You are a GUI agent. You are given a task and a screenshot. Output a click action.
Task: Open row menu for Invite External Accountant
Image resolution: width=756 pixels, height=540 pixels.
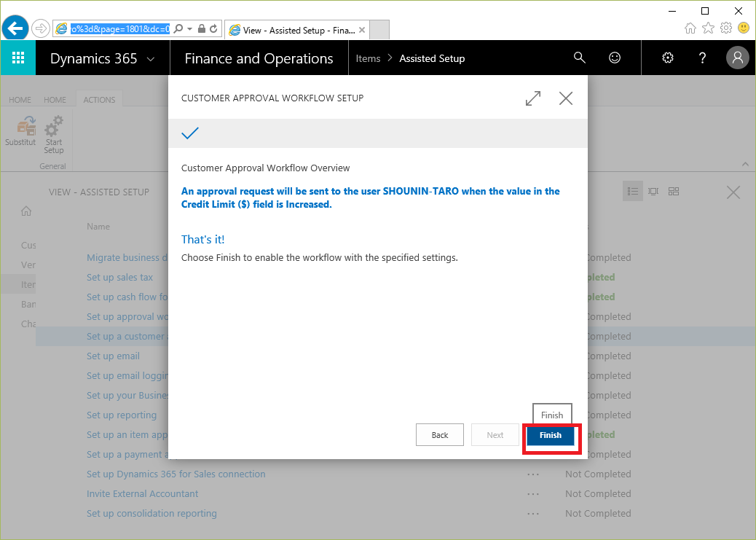pyautogui.click(x=533, y=494)
